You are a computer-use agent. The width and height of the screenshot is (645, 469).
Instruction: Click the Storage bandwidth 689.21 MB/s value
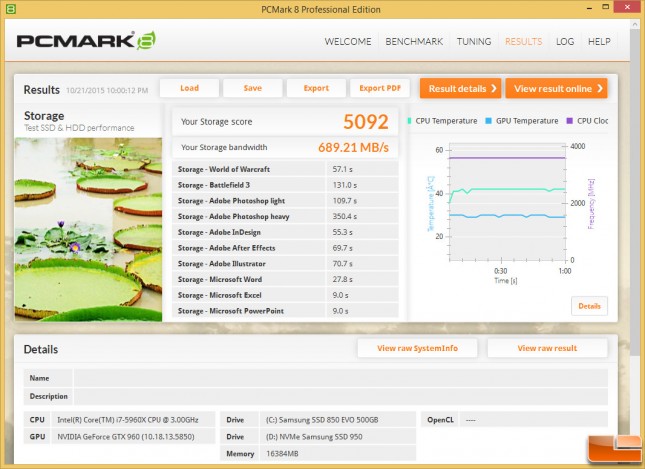[x=353, y=147]
